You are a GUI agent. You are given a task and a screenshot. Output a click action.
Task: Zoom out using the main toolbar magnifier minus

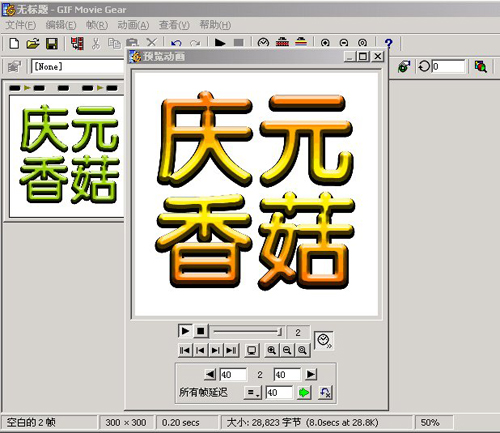tap(344, 43)
